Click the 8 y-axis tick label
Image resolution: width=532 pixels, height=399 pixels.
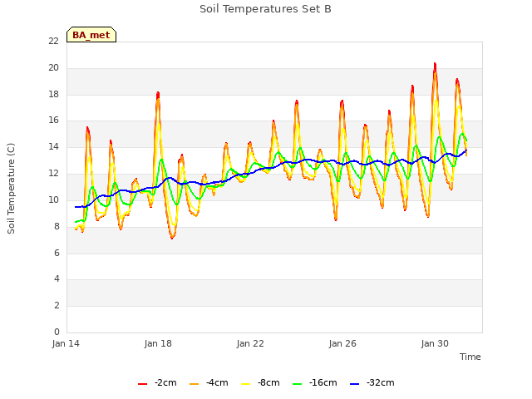[x=57, y=226]
